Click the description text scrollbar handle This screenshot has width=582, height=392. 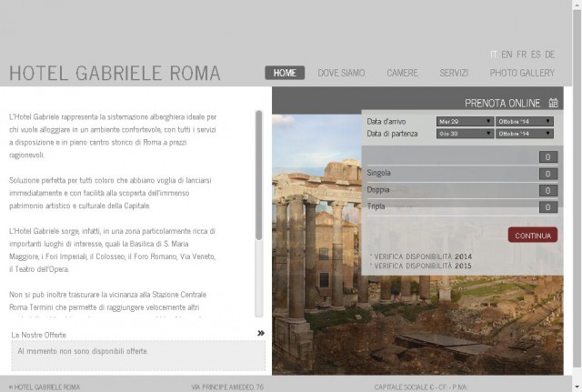click(258, 175)
